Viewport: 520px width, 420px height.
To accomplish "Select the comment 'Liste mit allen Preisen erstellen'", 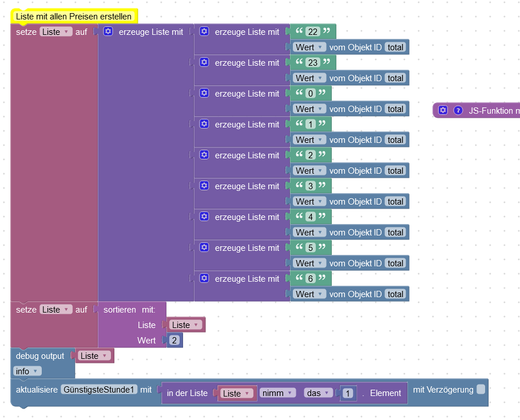I will (74, 16).
